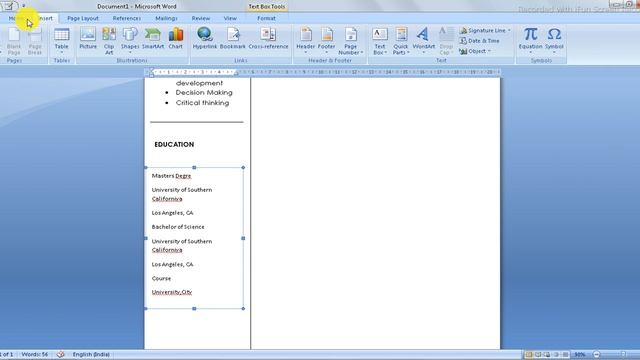
Task: Add a Bookmark
Action: 233,39
